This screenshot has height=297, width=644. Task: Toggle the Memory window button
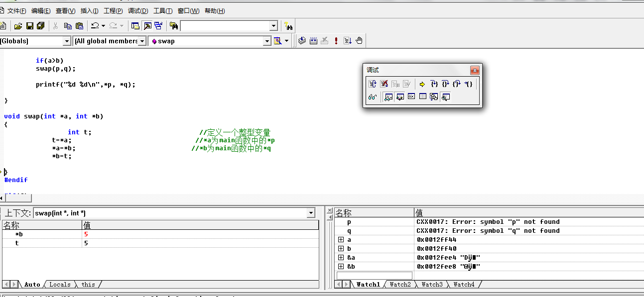coord(423,97)
